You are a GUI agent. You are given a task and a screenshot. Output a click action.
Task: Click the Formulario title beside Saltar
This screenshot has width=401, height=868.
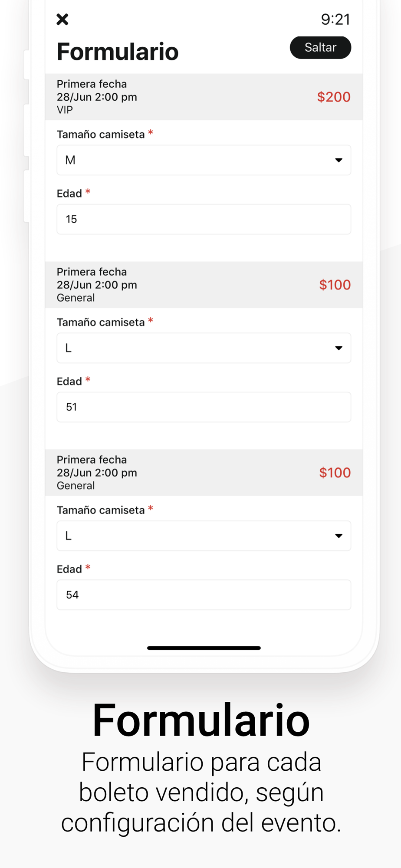click(118, 52)
